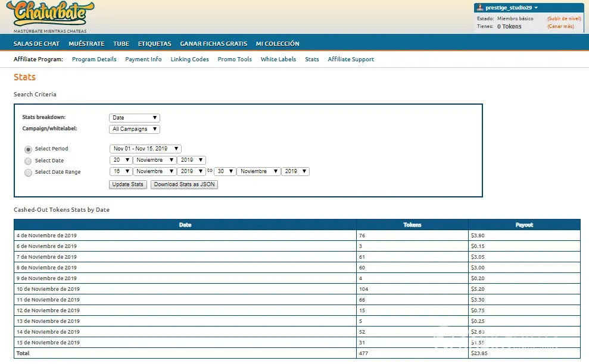
Task: Open the 'Payment Info' link
Action: tap(143, 59)
